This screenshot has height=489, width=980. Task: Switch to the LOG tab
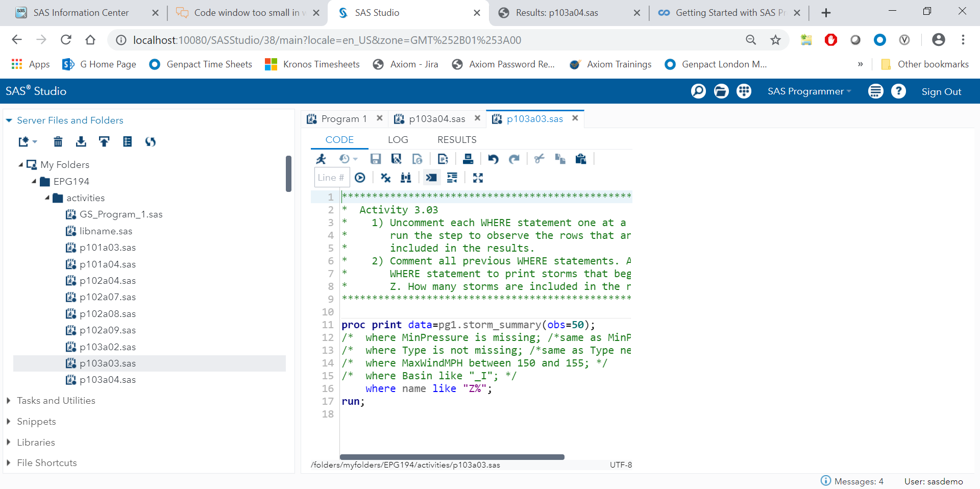398,140
